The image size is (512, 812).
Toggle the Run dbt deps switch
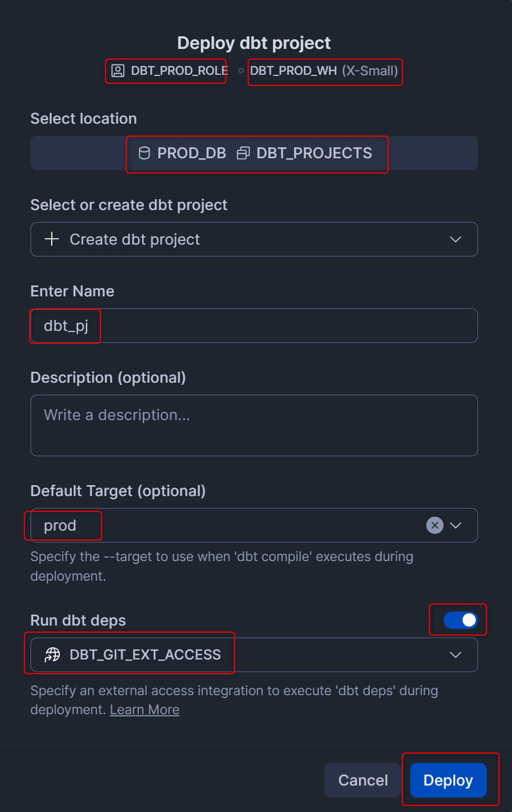click(460, 620)
